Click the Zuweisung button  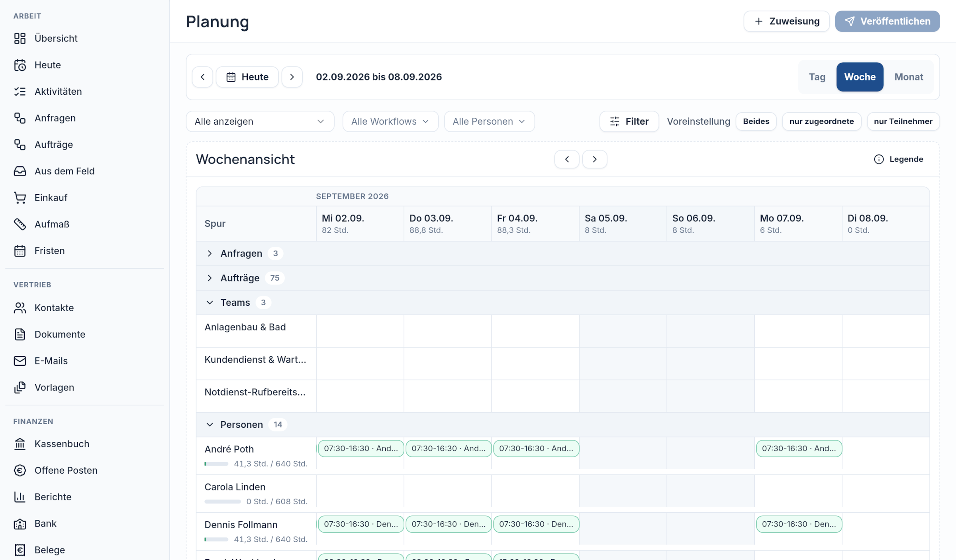786,21
